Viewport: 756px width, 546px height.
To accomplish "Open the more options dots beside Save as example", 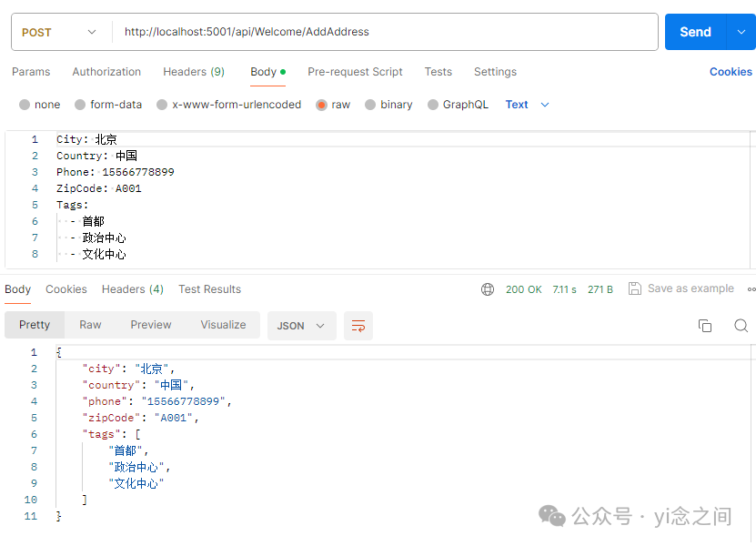I will click(751, 289).
